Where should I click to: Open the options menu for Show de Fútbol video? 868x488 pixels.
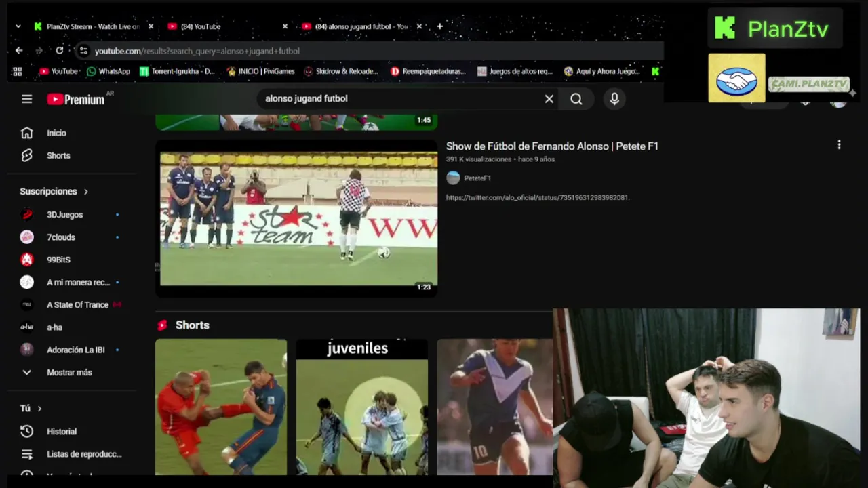[x=839, y=145]
